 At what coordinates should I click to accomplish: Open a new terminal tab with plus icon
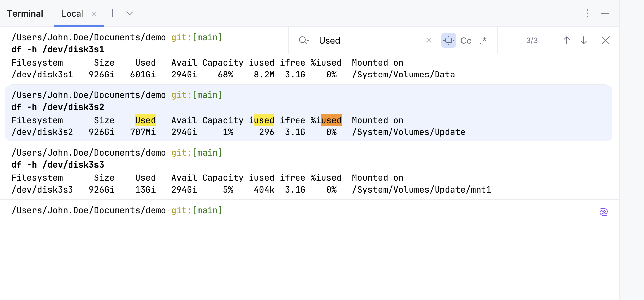(x=112, y=13)
